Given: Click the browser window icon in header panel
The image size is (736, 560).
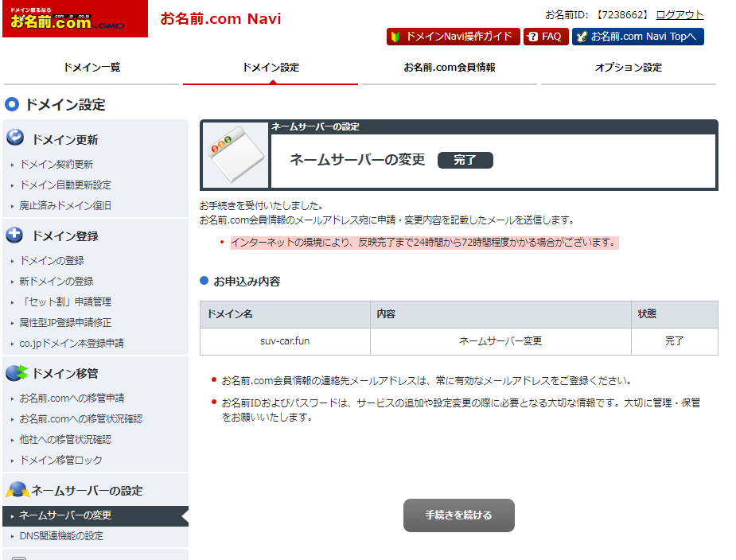Looking at the screenshot, I should point(235,156).
